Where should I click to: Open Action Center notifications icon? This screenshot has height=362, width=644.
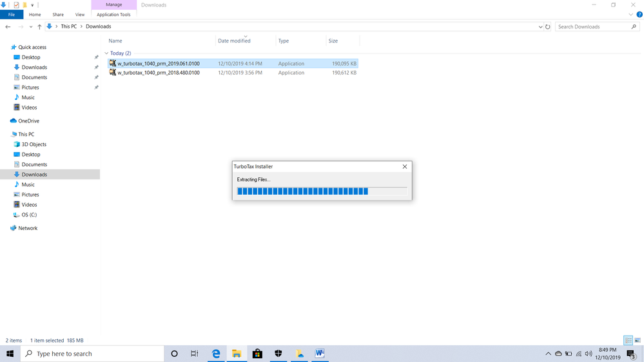[x=632, y=354]
